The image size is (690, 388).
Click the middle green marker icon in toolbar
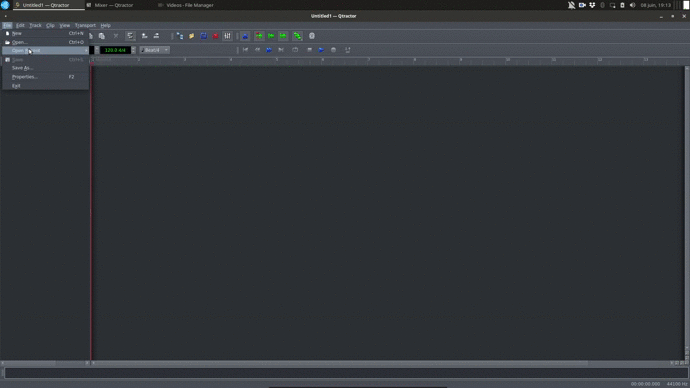point(271,36)
